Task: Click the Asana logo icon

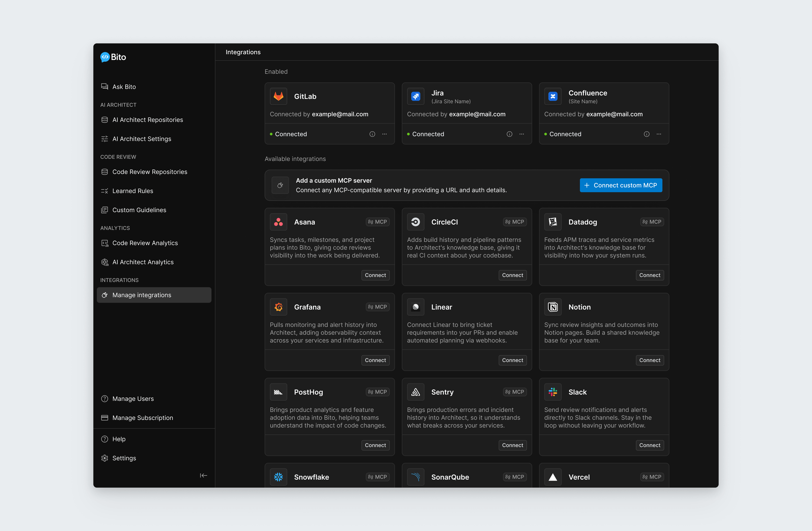Action: tap(278, 222)
